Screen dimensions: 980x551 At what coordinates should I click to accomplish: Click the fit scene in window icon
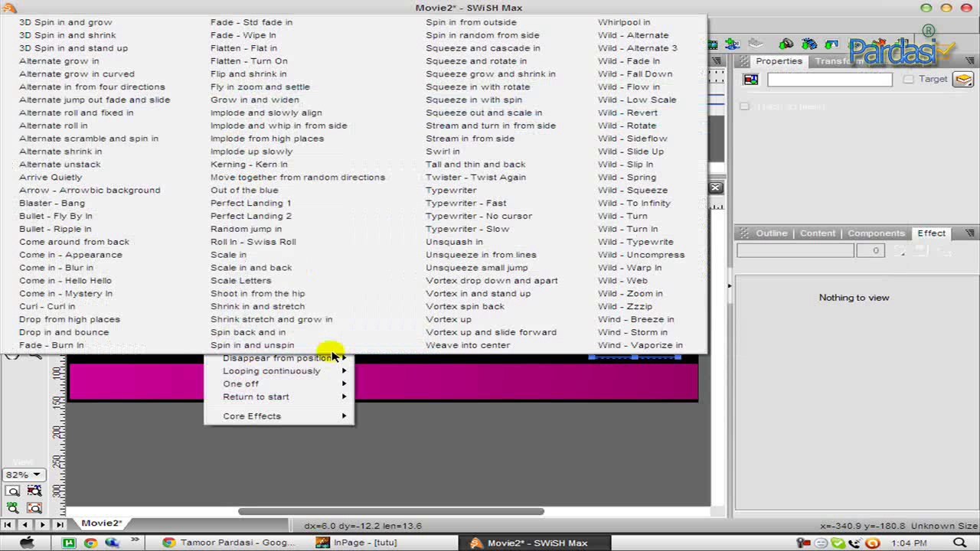(34, 507)
